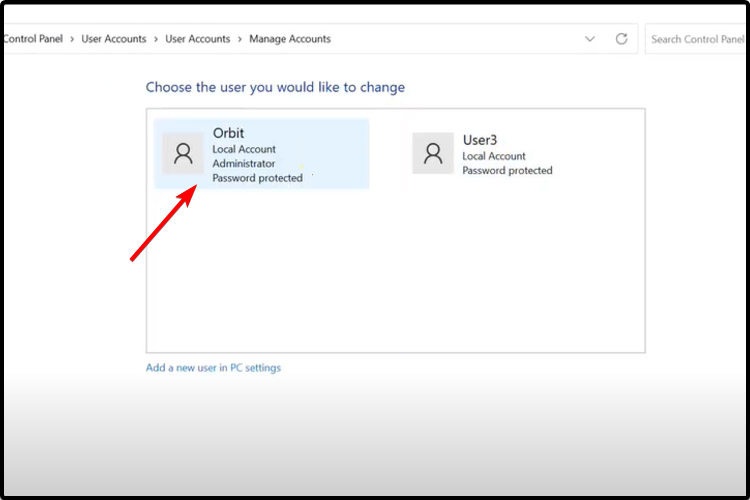Click the refresh icon in address bar
750x500 pixels.
point(621,39)
